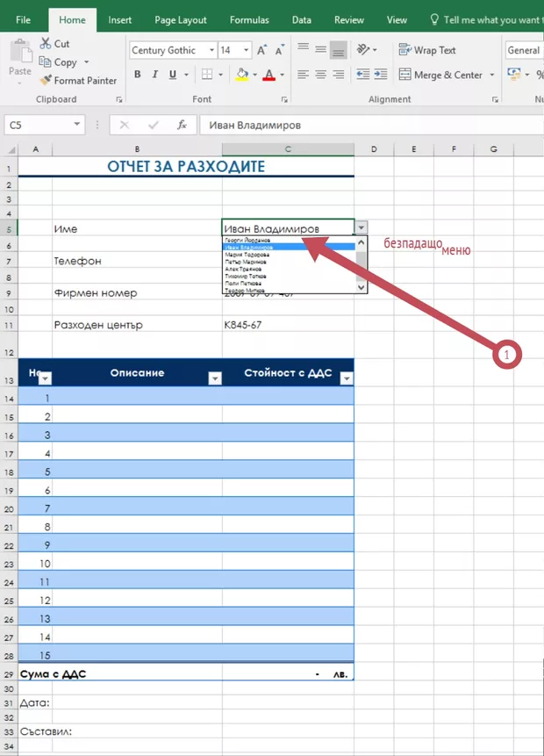
Task: Switch to the Review tab
Action: click(x=349, y=20)
